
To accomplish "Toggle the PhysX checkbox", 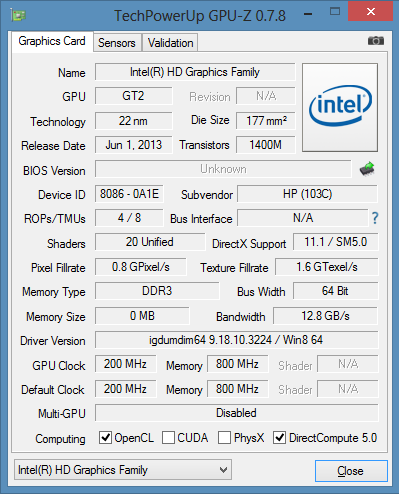I will tap(224, 437).
